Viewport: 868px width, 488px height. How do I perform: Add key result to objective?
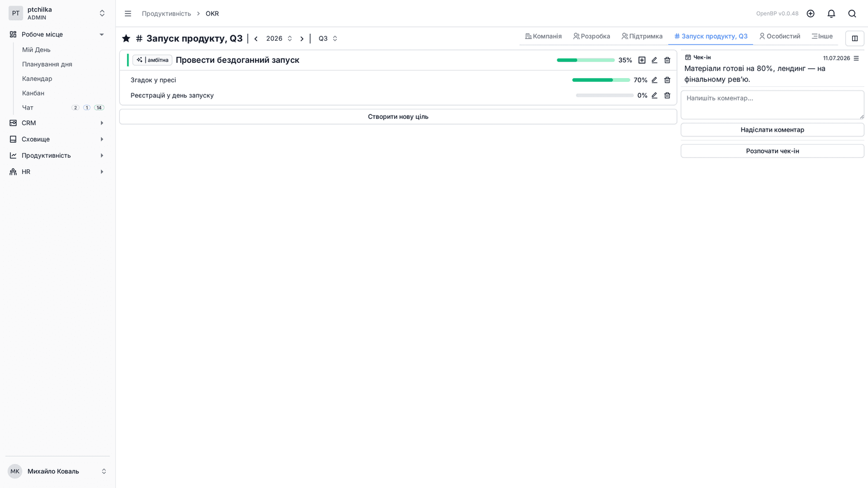642,60
